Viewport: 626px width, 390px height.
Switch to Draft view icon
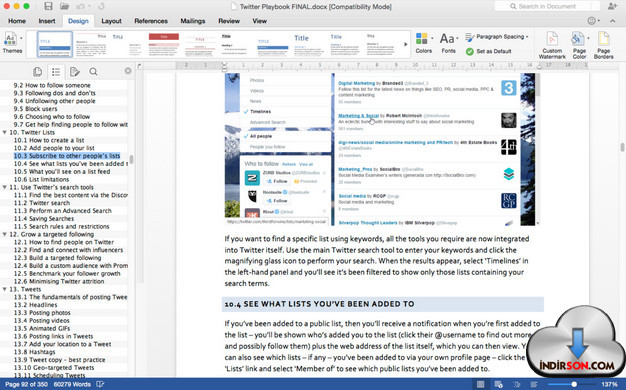click(534, 384)
